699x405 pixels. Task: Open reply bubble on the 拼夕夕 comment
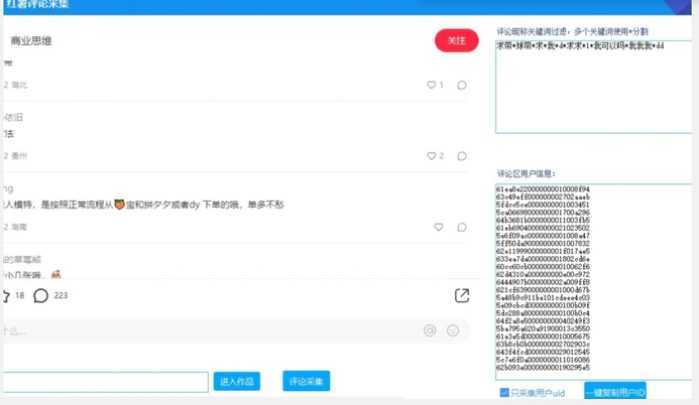pyautogui.click(x=462, y=227)
